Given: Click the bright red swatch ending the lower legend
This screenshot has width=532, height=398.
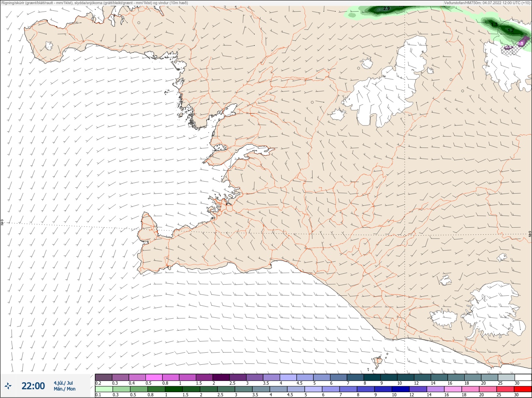Looking at the screenshot, I should 523,389.
